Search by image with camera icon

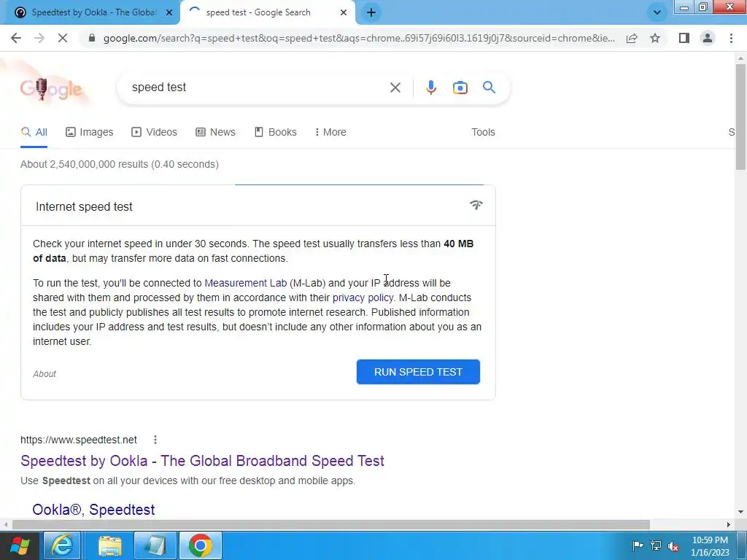(460, 87)
